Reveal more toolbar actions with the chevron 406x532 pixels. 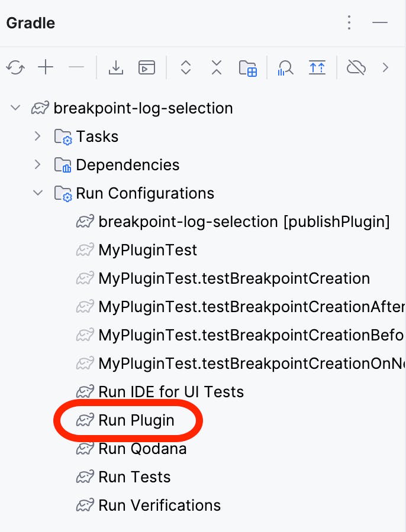(x=385, y=67)
